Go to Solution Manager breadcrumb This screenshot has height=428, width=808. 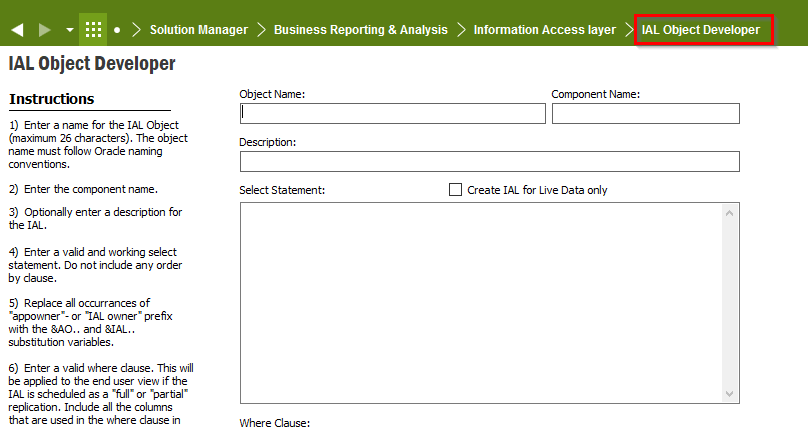click(x=199, y=30)
